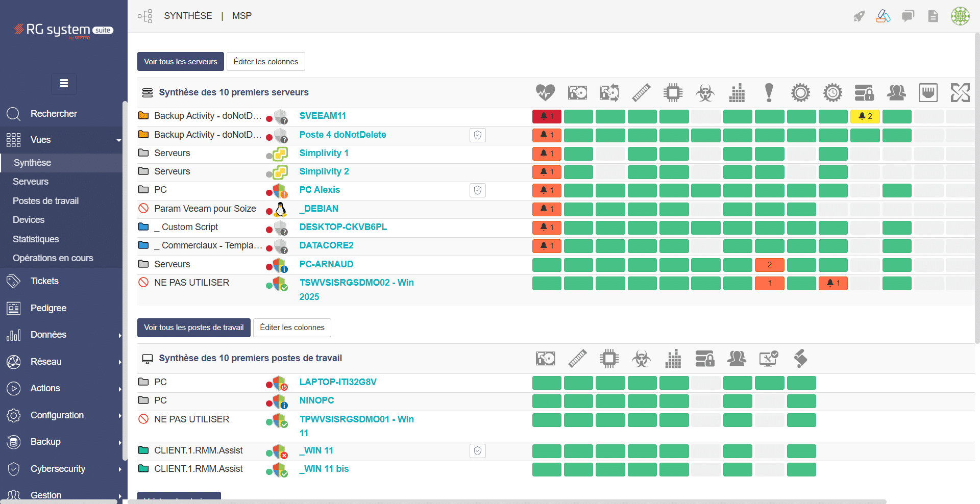Click yellow alert cell with 2 for SVEEAM11
This screenshot has height=504, width=980.
tap(865, 116)
